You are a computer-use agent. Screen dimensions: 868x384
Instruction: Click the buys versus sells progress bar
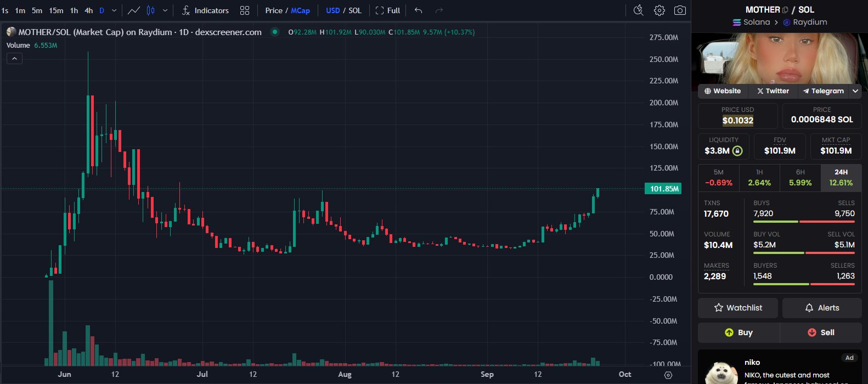click(804, 222)
